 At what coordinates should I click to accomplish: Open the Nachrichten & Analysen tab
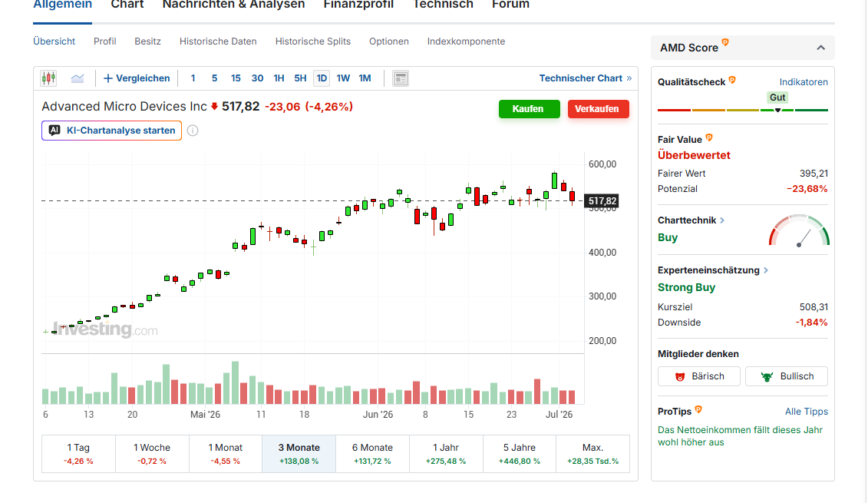click(233, 5)
